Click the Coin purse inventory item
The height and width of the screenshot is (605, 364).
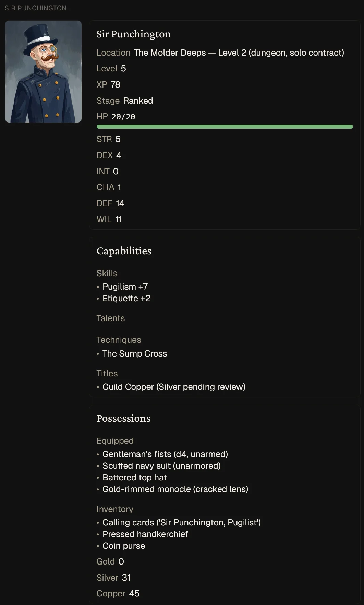click(124, 546)
